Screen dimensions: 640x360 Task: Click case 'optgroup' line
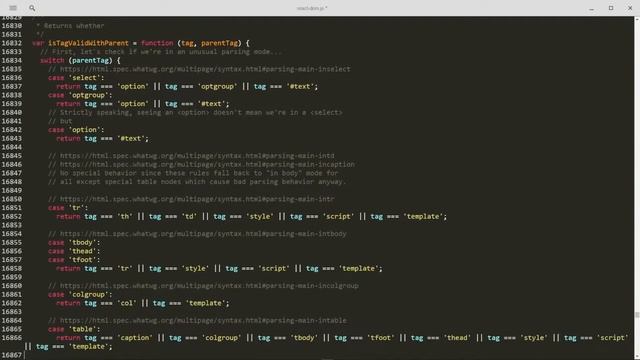(x=80, y=95)
